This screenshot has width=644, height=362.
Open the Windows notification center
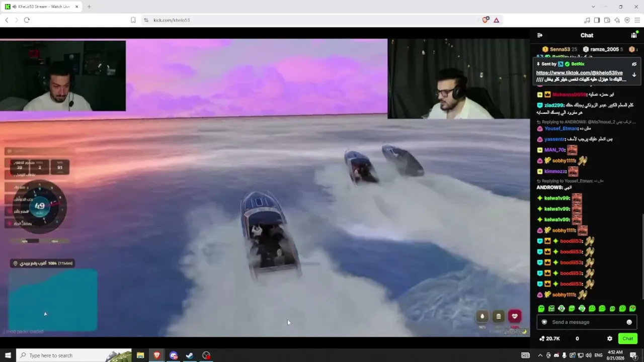633,355
